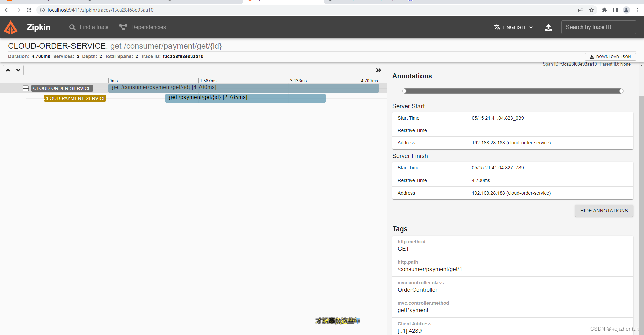This screenshot has height=335, width=644.
Task: Click the 3.133ms timeline tick label
Action: point(298,81)
